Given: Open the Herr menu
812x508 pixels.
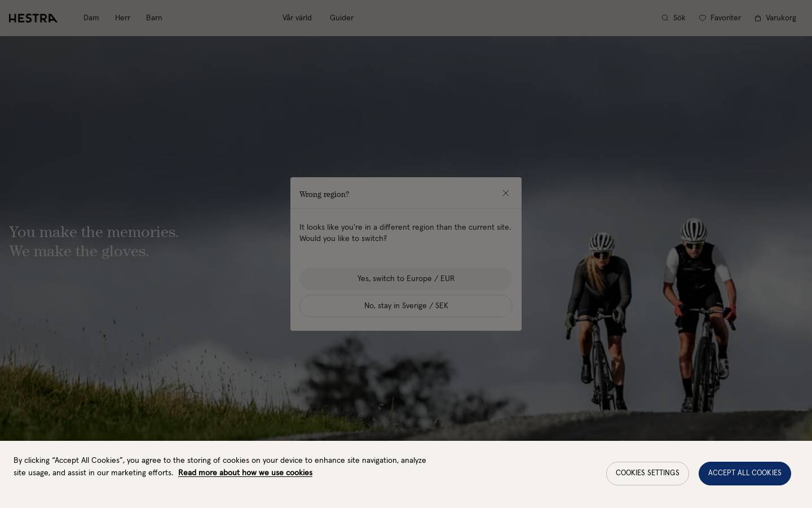Looking at the screenshot, I should [x=122, y=18].
